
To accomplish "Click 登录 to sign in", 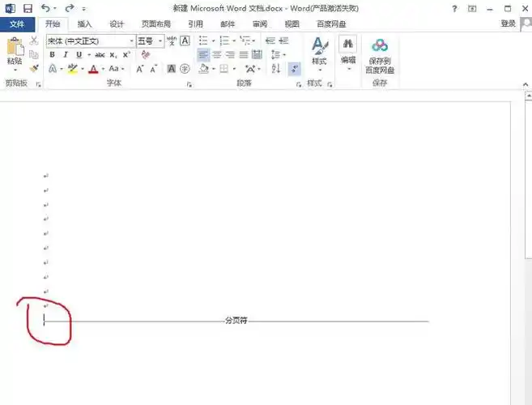I will point(508,23).
